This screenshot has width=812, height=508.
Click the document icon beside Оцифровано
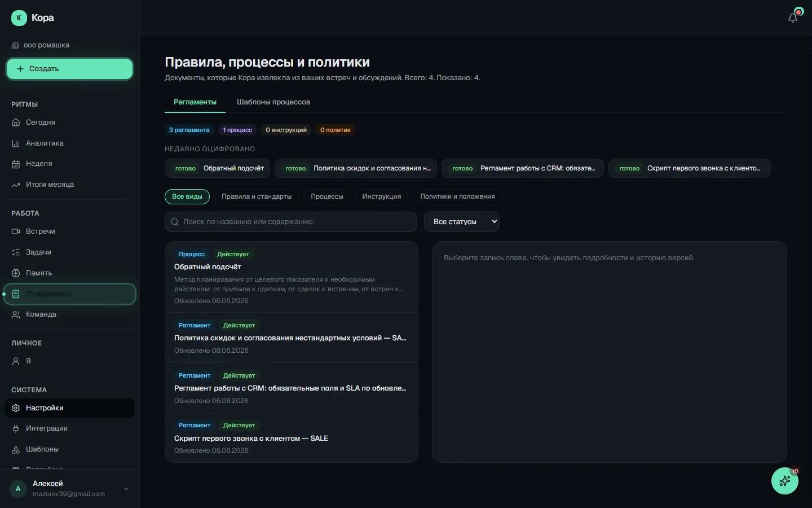point(16,294)
